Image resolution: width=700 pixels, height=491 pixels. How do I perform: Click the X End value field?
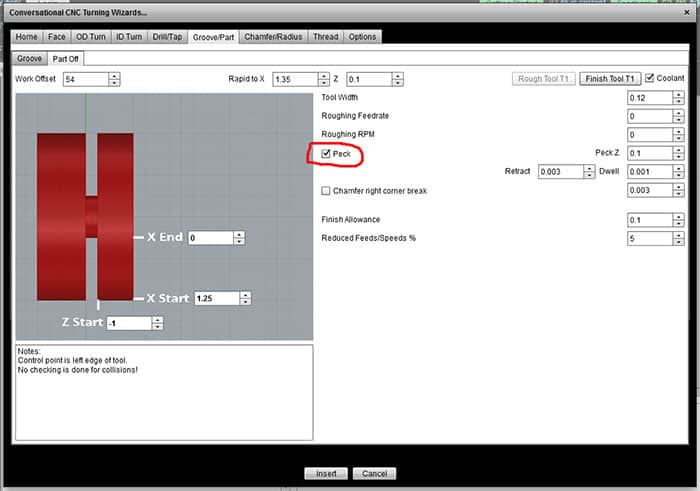(x=210, y=238)
